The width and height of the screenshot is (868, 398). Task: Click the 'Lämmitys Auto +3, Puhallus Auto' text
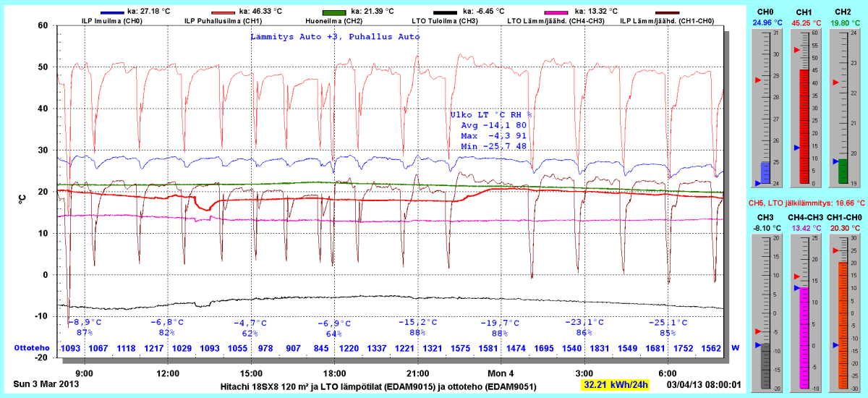[335, 36]
